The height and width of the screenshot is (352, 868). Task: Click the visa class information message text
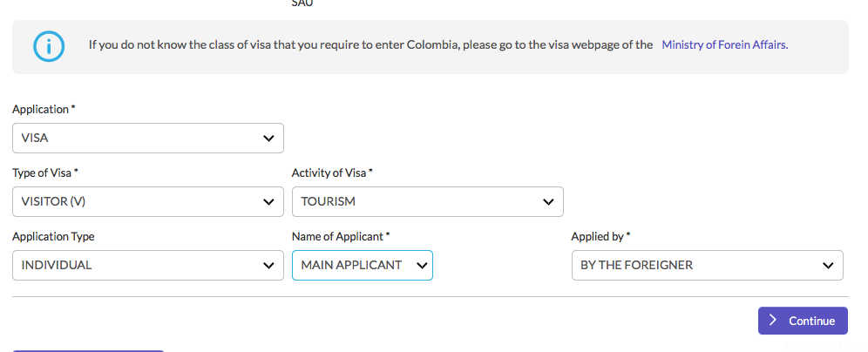370,44
